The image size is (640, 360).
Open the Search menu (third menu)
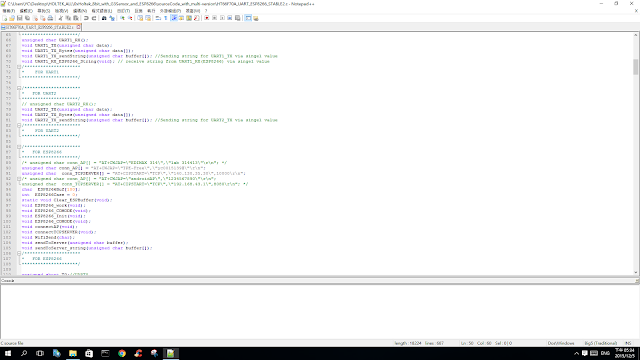44,11
